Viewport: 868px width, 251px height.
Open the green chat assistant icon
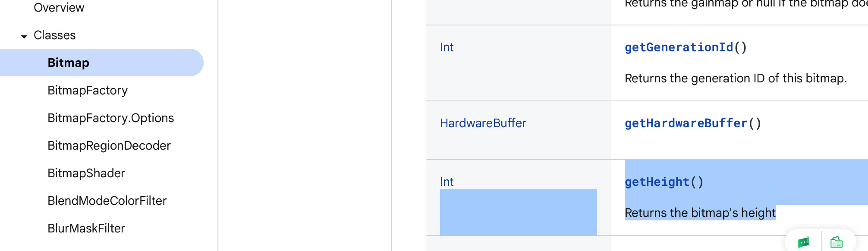803,242
